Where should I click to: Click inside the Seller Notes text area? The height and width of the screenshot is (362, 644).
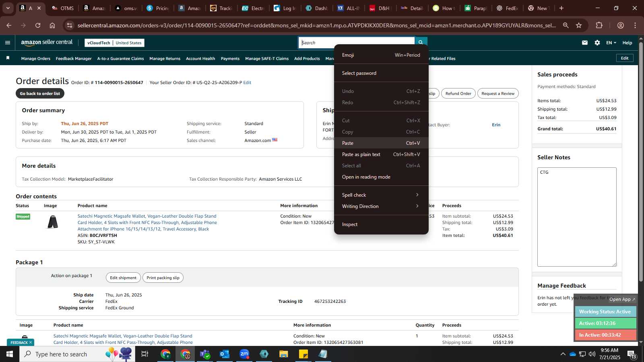pos(577,217)
